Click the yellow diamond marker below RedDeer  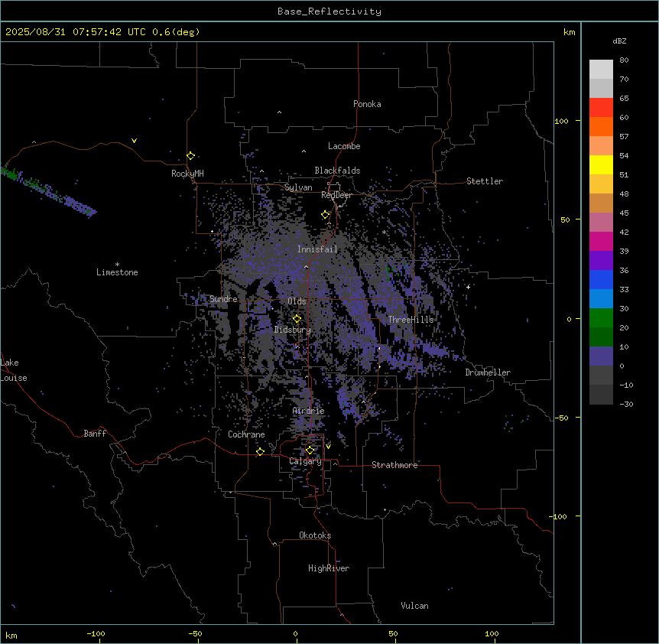click(326, 215)
